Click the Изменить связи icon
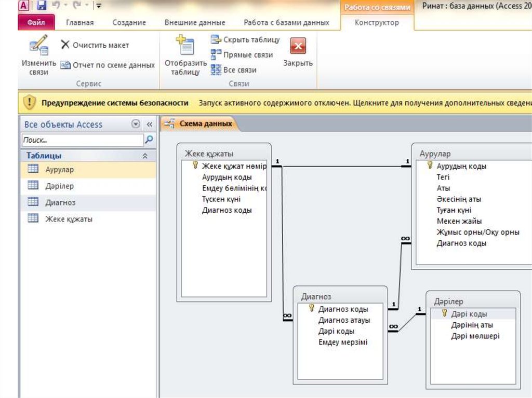Screen dimensions: 532x398 (x=38, y=47)
